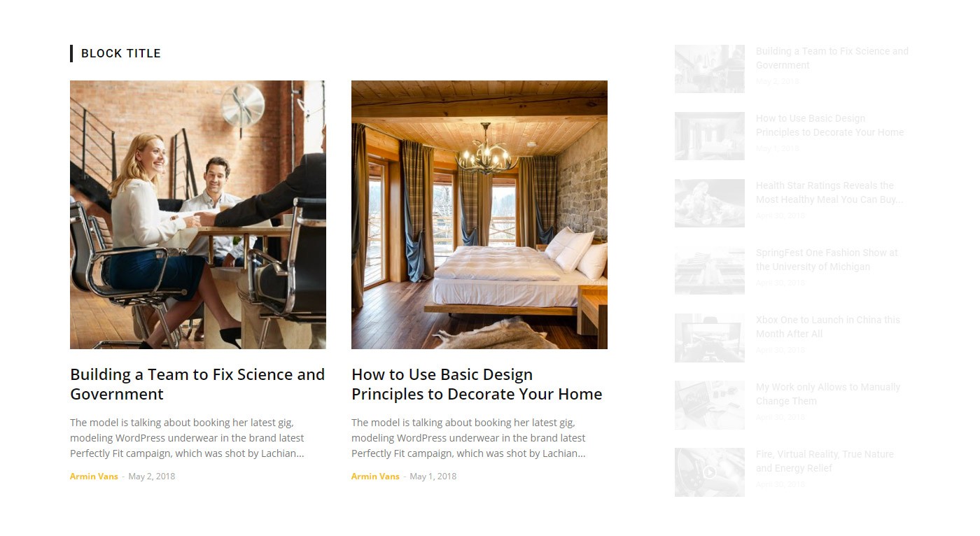Screen dimensions: 980x536
Task: Click author Armin Vans under May 2 post
Action: [x=94, y=477]
